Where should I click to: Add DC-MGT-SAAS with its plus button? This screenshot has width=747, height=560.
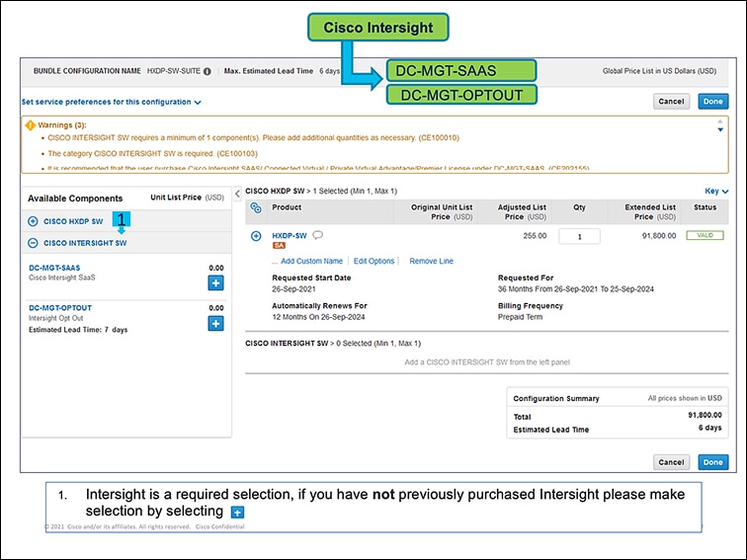[215, 282]
